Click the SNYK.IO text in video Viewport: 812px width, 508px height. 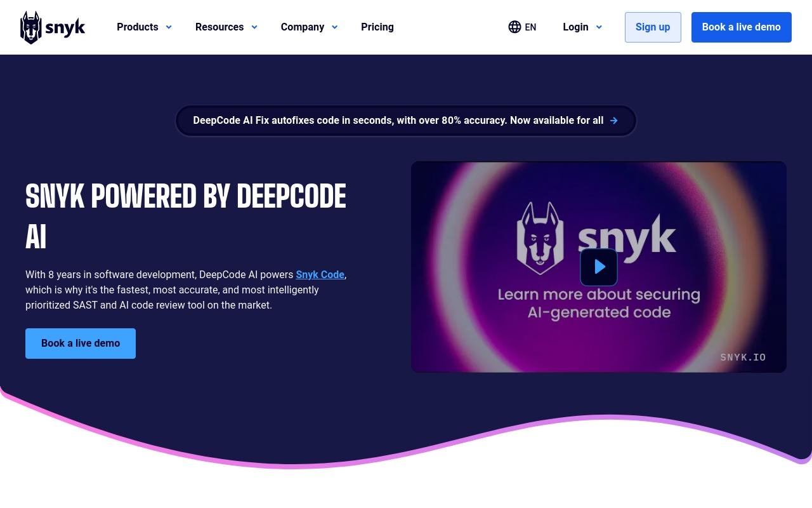[743, 358]
